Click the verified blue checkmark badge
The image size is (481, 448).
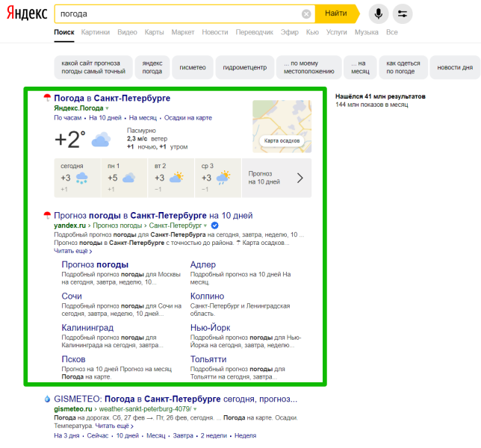(215, 225)
